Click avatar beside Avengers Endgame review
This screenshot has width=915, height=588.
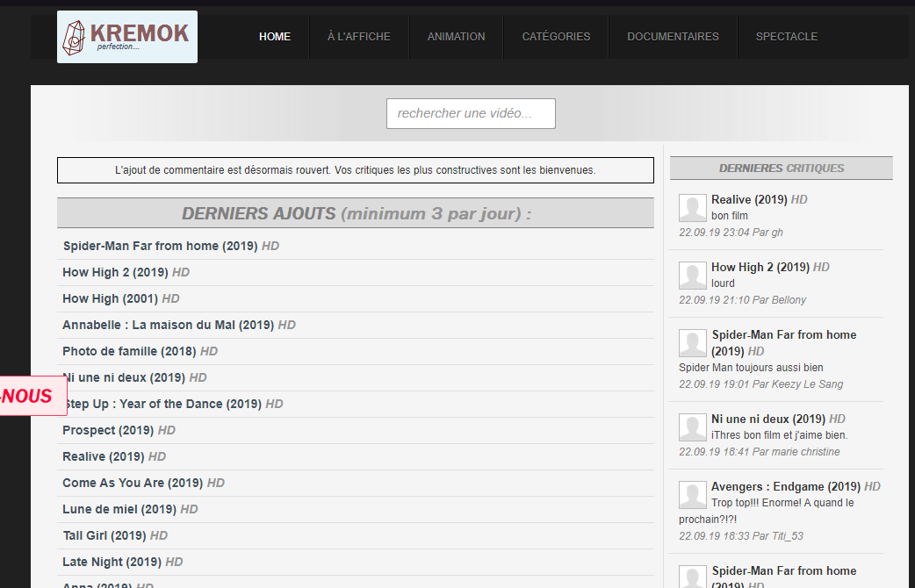tap(693, 495)
